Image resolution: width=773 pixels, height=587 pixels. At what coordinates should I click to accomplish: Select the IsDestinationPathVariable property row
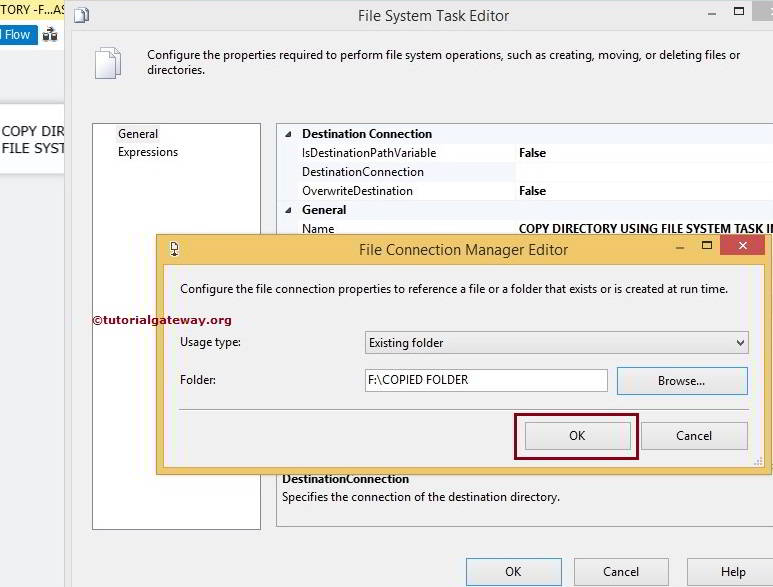point(525,153)
